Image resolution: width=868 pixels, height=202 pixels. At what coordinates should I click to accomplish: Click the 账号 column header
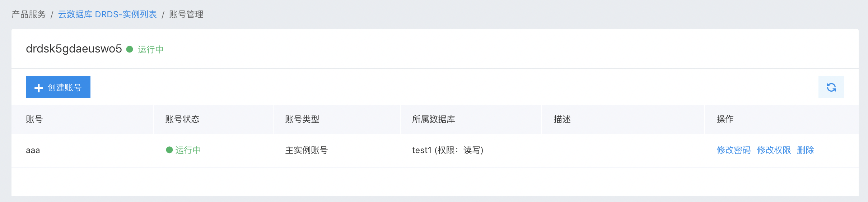coord(34,119)
